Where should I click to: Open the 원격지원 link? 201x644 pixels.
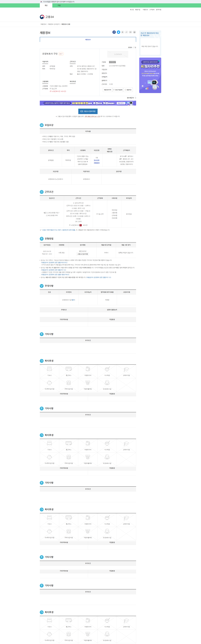(159, 10)
